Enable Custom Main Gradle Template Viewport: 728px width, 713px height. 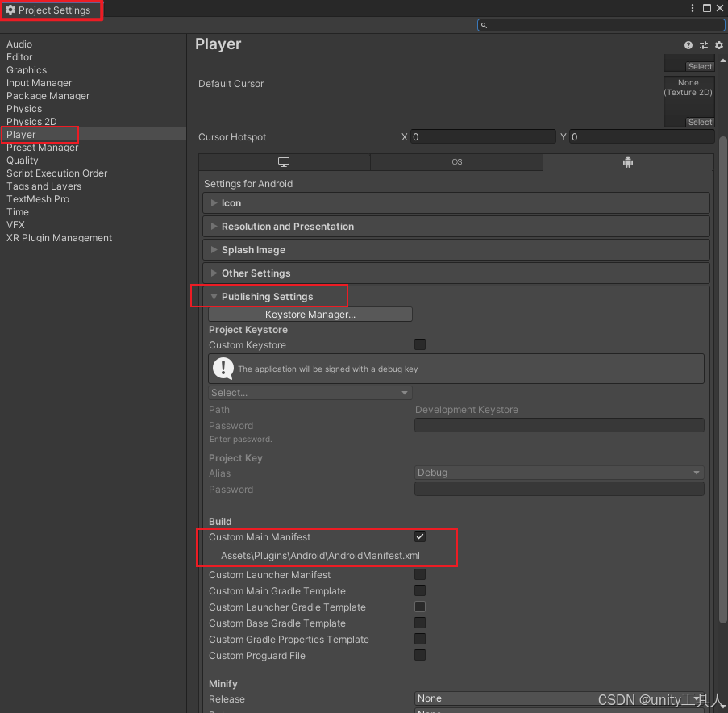420,591
